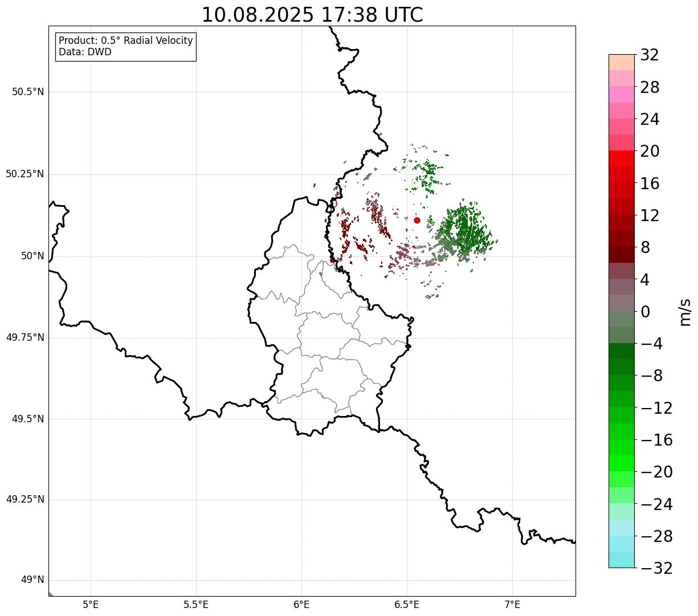The width and height of the screenshot is (698, 616).
Task: Click the 50°N latitude label
Action: tap(32, 256)
